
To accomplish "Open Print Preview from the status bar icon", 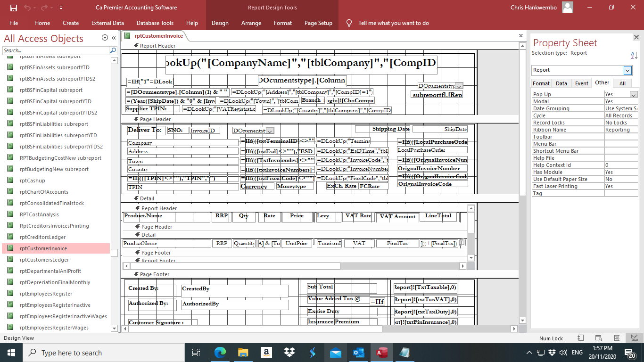I will (599, 338).
